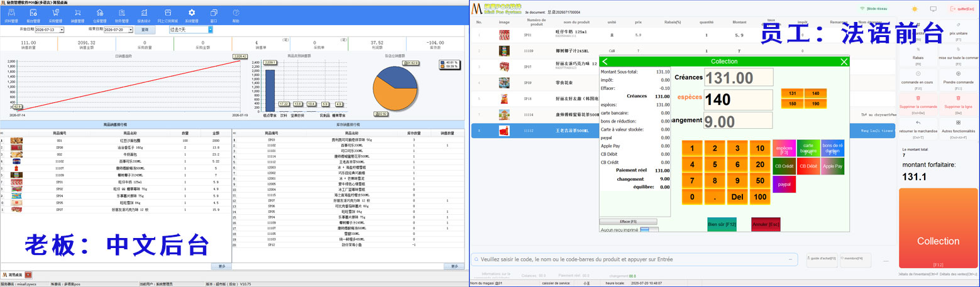Select CB Crédit payment method
This screenshot has width=980, height=287.
click(784, 166)
